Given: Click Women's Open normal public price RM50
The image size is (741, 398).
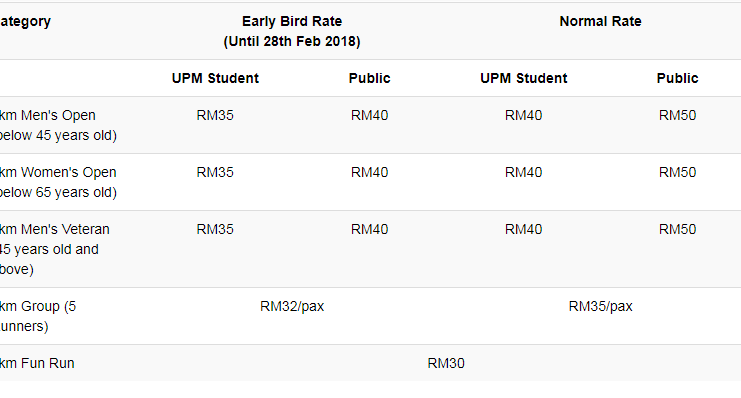Looking at the screenshot, I should click(677, 173).
